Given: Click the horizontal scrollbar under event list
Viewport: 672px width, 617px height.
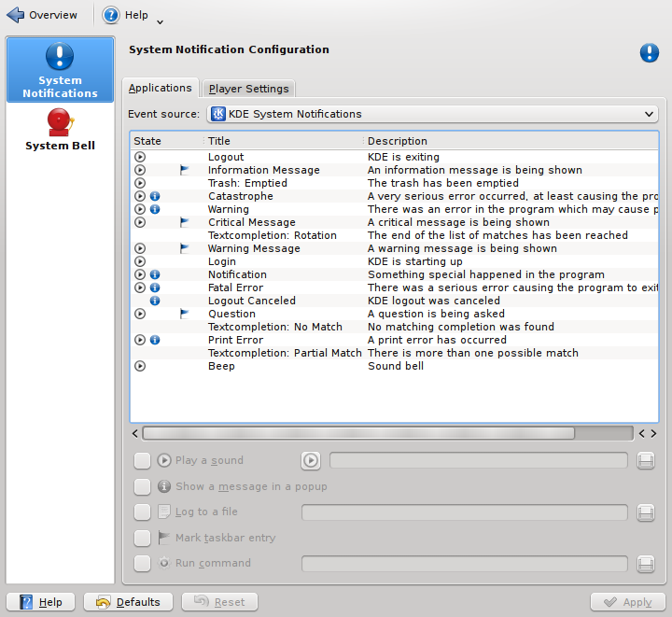Looking at the screenshot, I should [x=358, y=433].
